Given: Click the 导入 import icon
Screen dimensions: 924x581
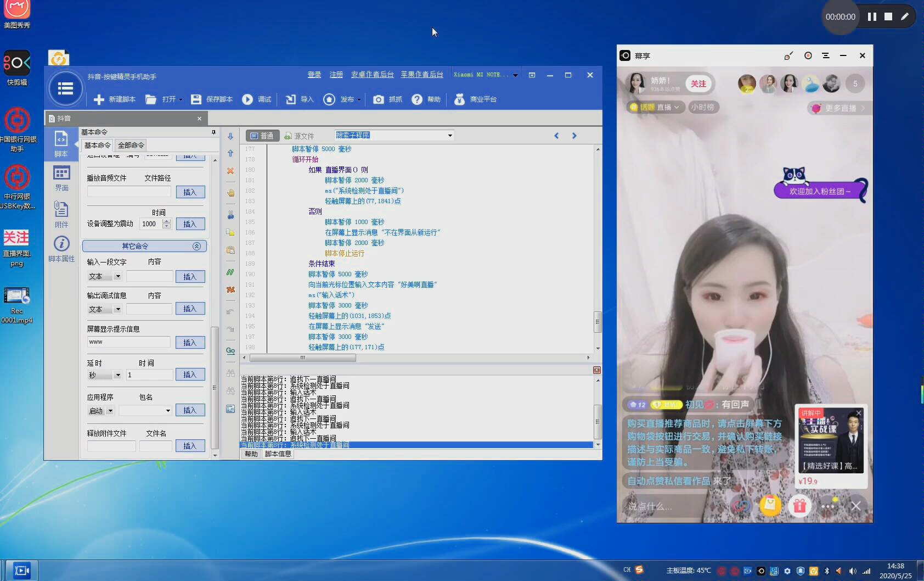Looking at the screenshot, I should tap(291, 99).
